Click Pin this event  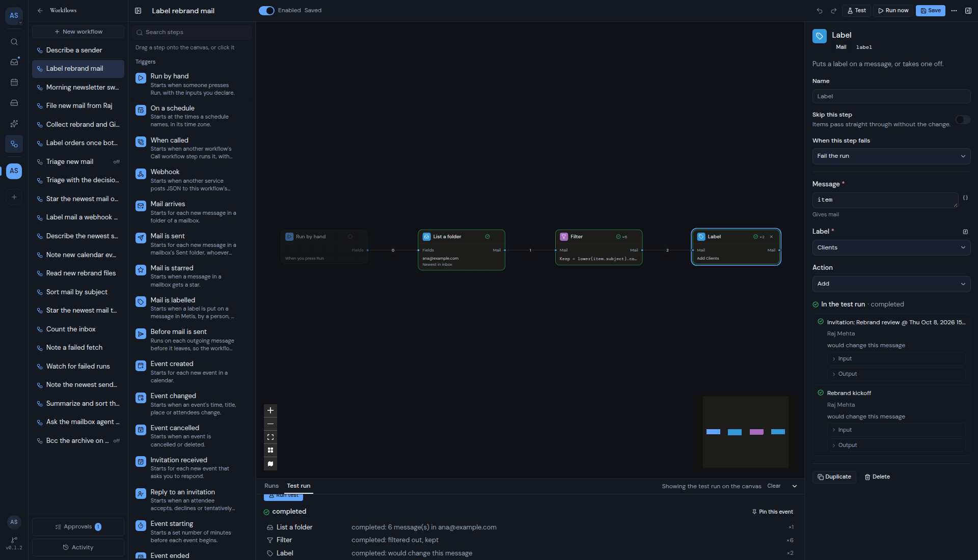tap(773, 512)
